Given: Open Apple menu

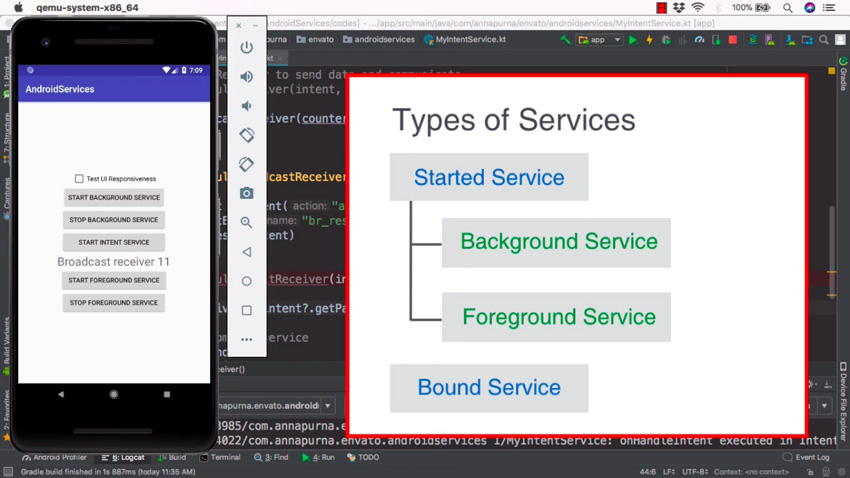Looking at the screenshot, I should [18, 8].
